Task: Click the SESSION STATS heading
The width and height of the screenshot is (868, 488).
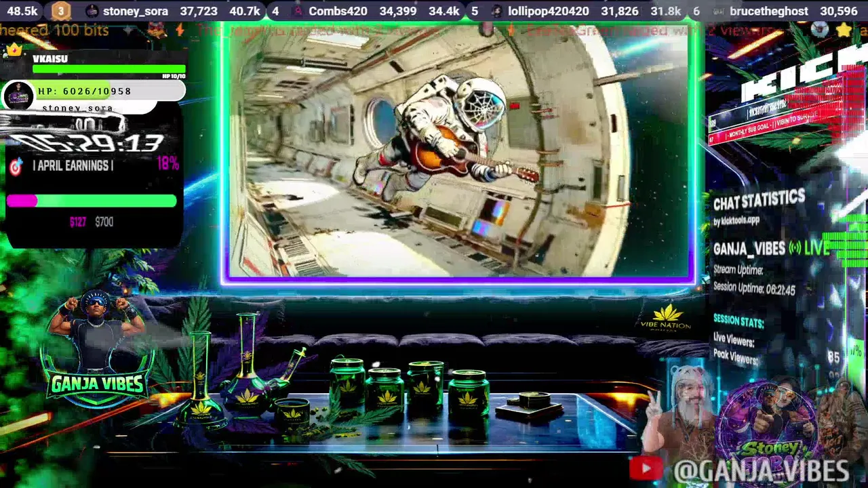Action: point(738,321)
